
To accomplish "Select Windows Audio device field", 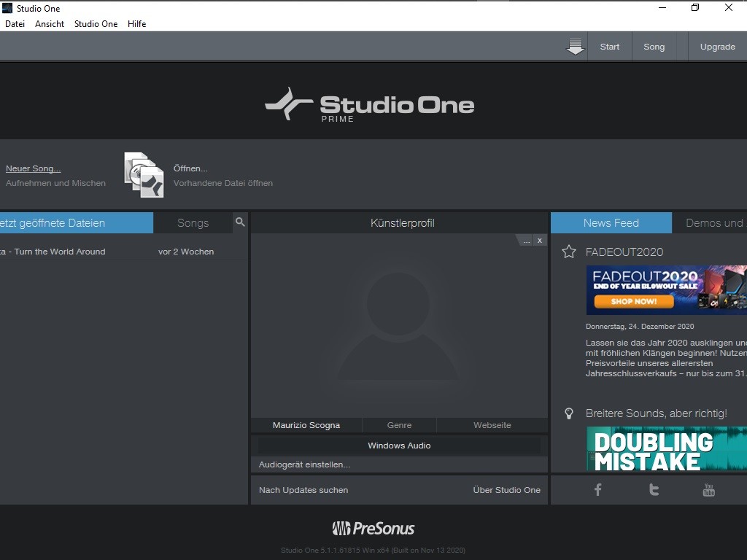I will tap(399, 446).
